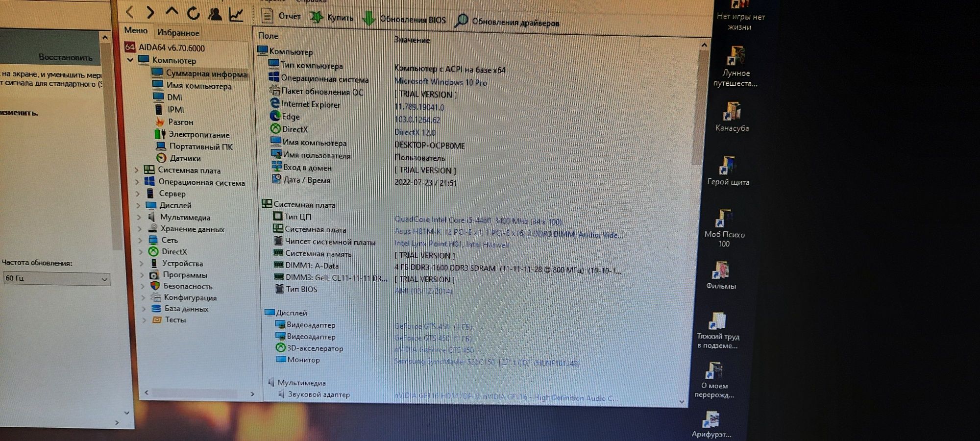Switch to the Избранное tab
Image resolution: width=980 pixels, height=441 pixels.
tap(178, 33)
